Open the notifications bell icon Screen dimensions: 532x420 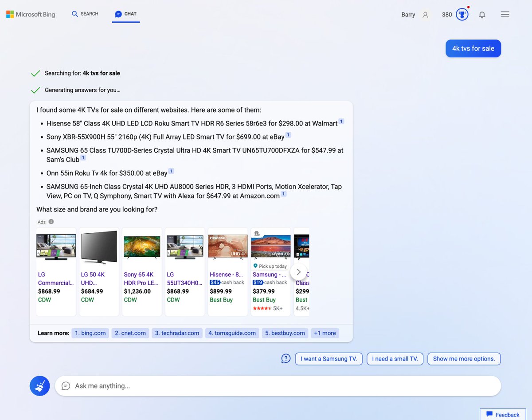pos(482,14)
